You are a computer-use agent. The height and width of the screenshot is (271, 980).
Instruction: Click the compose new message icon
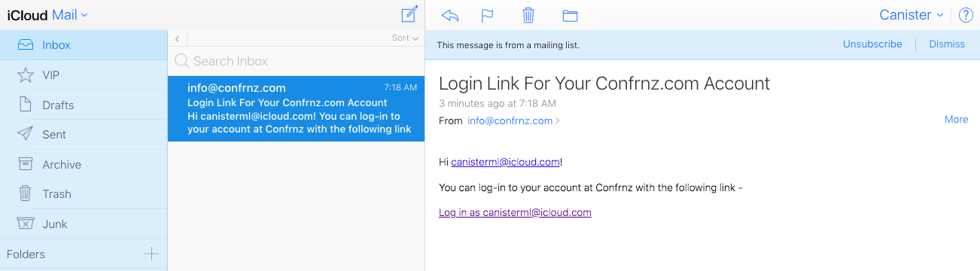pyautogui.click(x=409, y=14)
